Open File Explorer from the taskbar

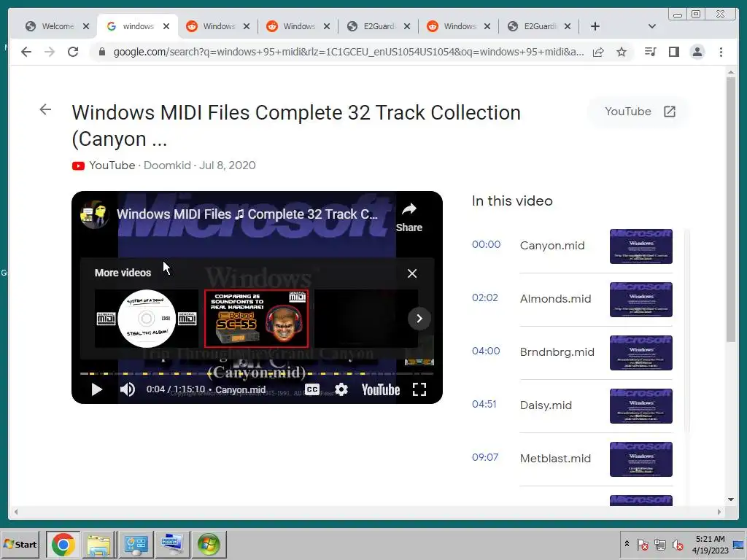[99, 544]
